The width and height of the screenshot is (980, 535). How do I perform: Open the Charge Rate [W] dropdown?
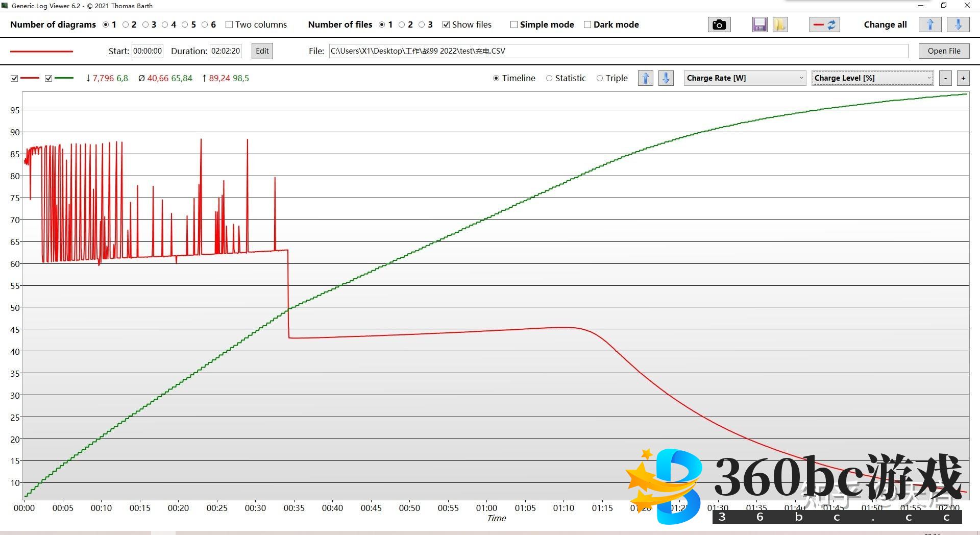tap(744, 78)
